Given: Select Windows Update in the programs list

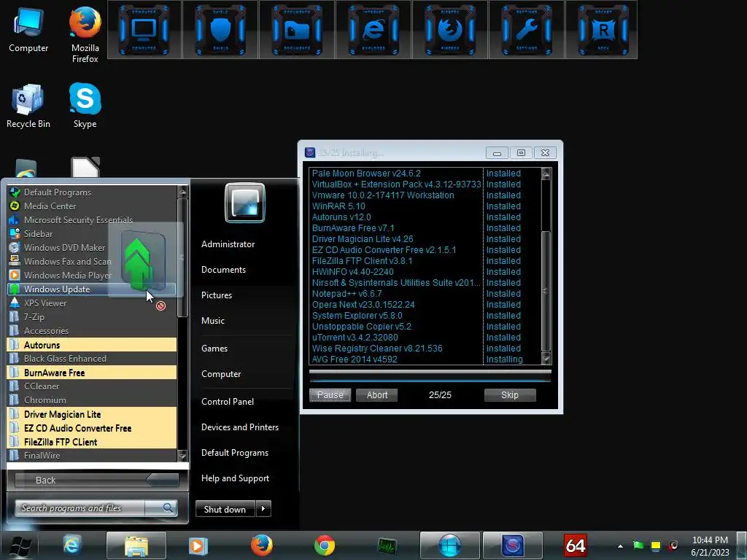Looking at the screenshot, I should click(x=91, y=289).
